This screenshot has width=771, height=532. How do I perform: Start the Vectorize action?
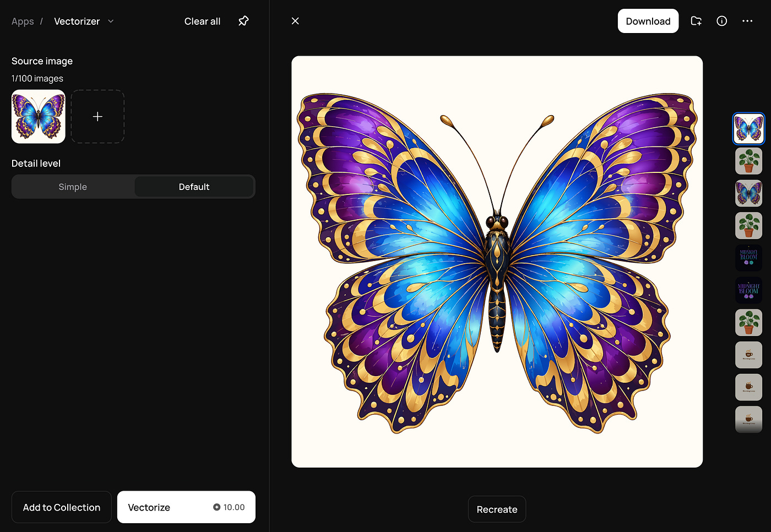[186, 507]
